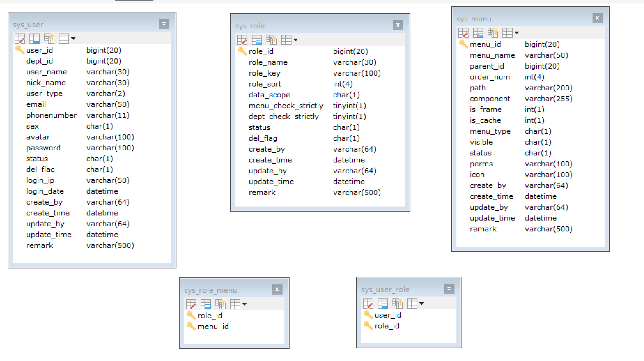
Task: Open the table view dropdown arrow in sys_menu
Action: pos(517,33)
